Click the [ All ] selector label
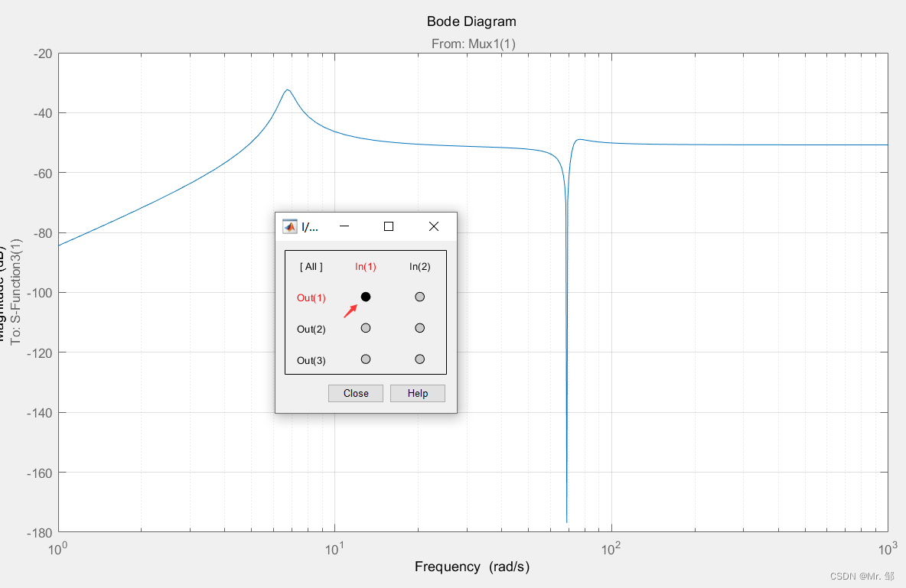Viewport: 906px width, 588px height. pyautogui.click(x=311, y=266)
